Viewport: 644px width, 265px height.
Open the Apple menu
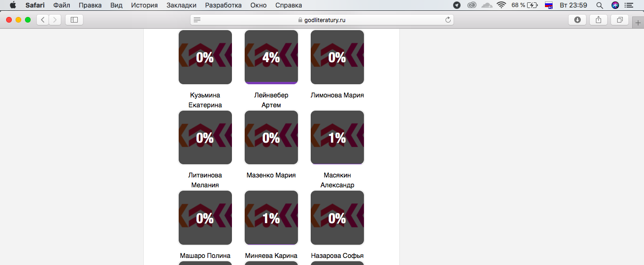coord(13,5)
